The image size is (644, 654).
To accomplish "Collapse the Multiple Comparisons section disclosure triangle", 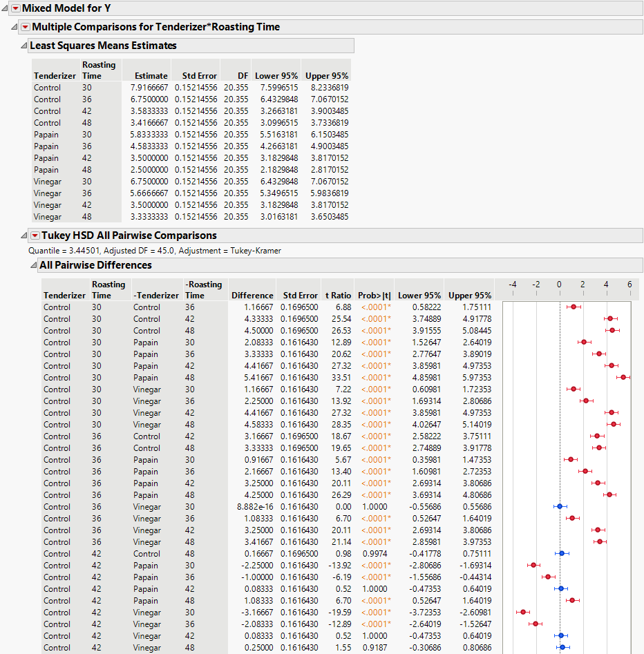I will 15,27.
